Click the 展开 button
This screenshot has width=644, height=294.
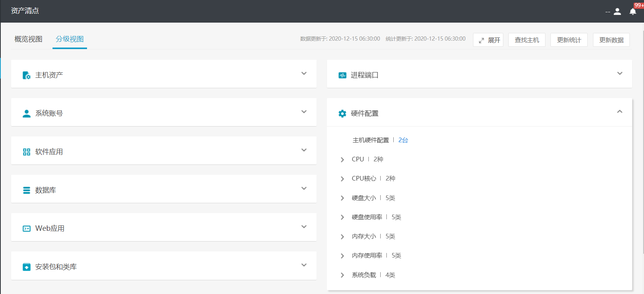click(488, 40)
